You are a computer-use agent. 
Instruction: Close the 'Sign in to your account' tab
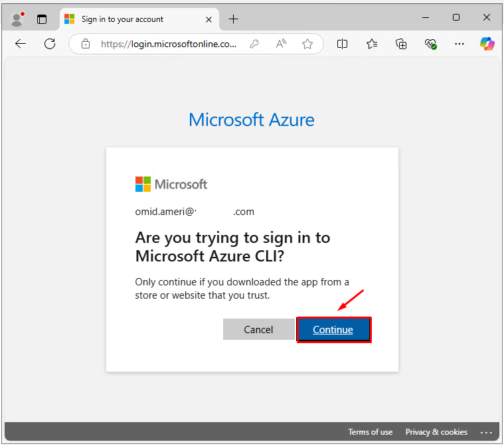pyautogui.click(x=209, y=20)
